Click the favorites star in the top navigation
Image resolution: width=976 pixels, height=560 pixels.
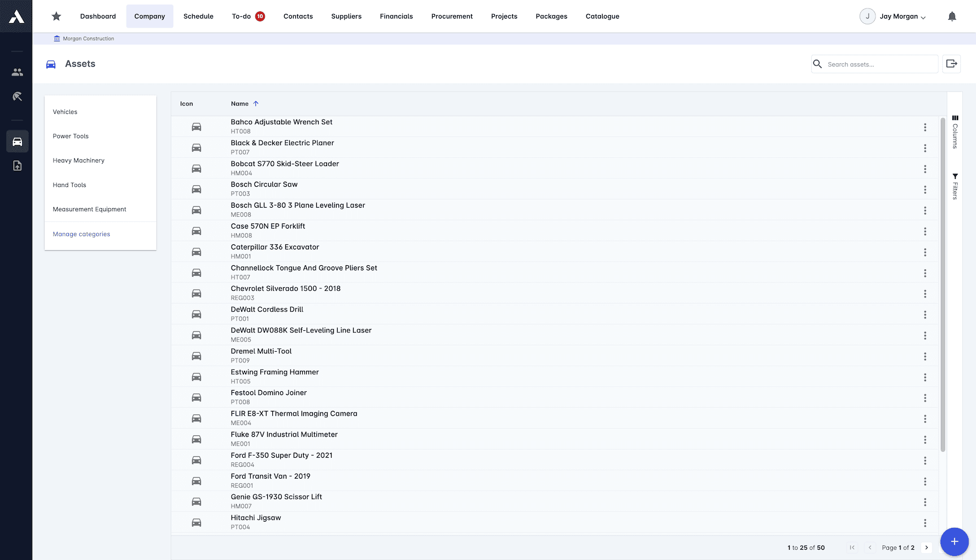point(56,16)
